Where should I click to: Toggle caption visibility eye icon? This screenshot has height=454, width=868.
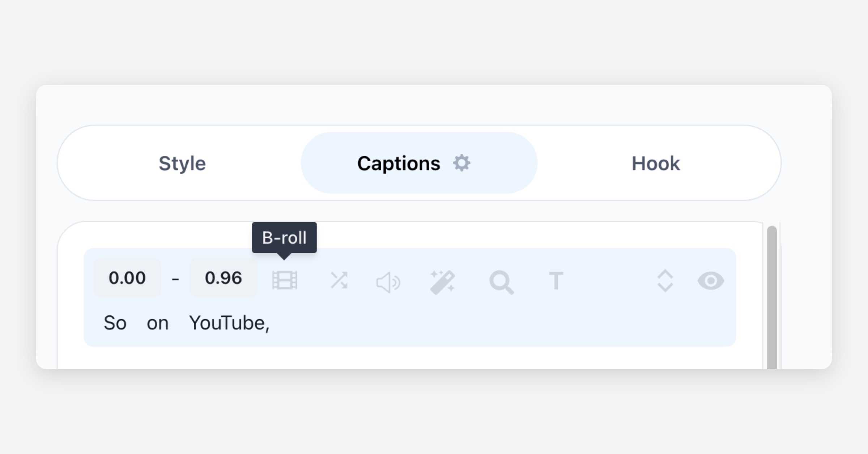tap(711, 281)
